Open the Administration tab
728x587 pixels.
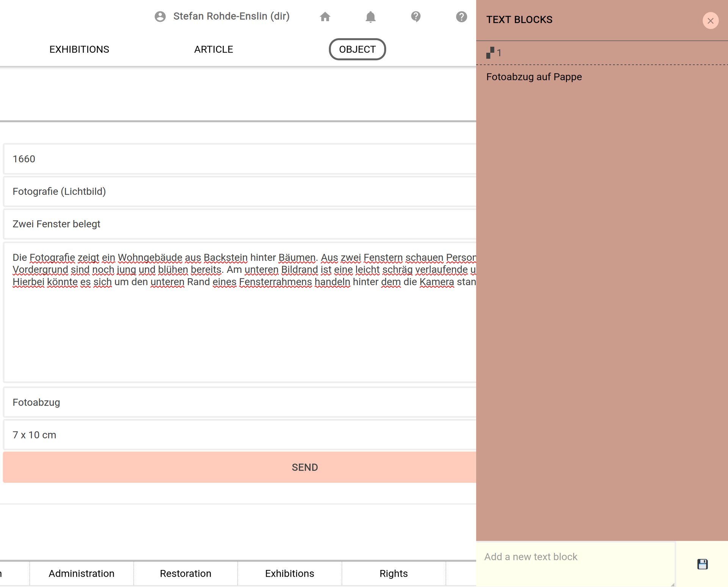pyautogui.click(x=81, y=573)
